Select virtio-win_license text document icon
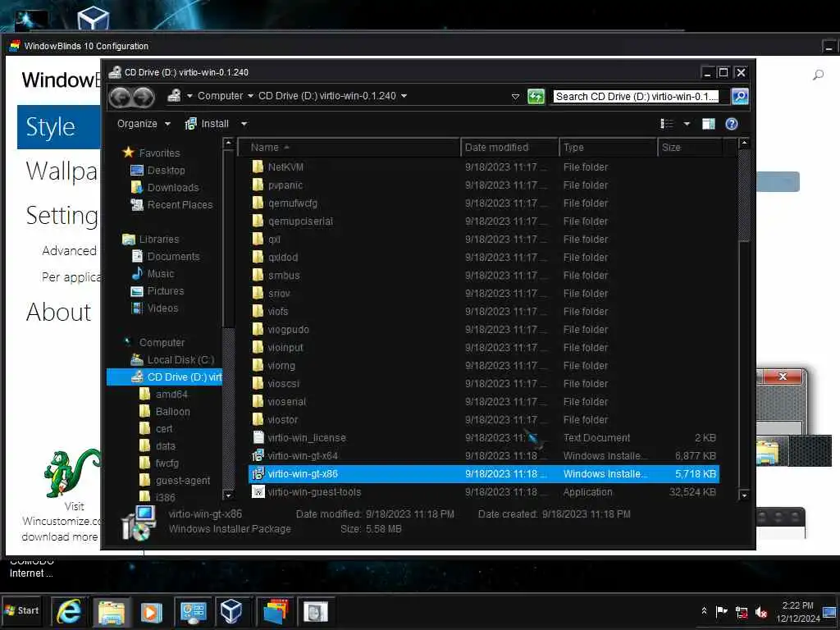This screenshot has height=630, width=840. coord(258,438)
